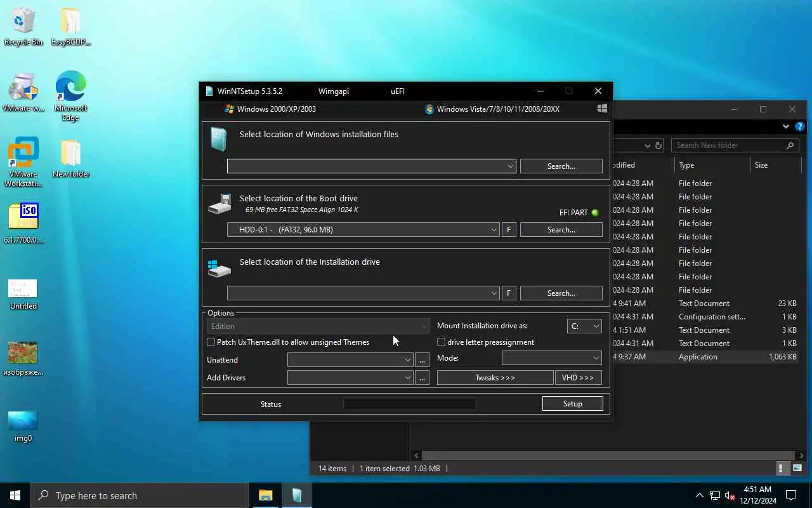
Task: Click the Windows installation files icon
Action: (218, 140)
